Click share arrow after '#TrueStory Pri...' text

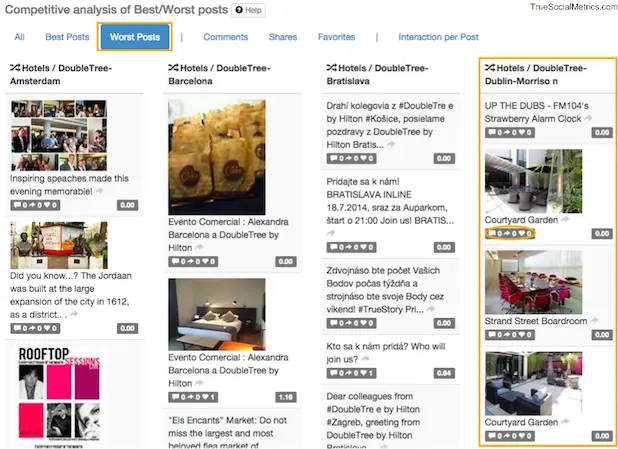pyautogui.click(x=431, y=309)
